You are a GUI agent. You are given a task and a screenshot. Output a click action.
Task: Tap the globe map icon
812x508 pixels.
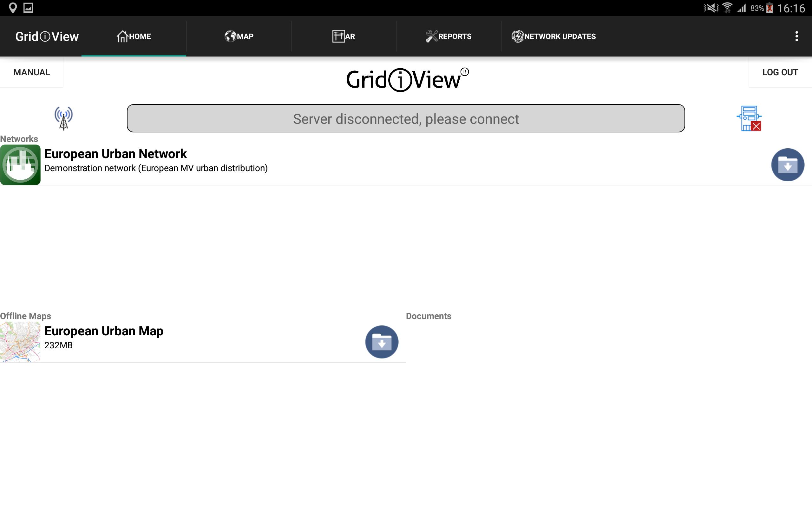pos(230,36)
